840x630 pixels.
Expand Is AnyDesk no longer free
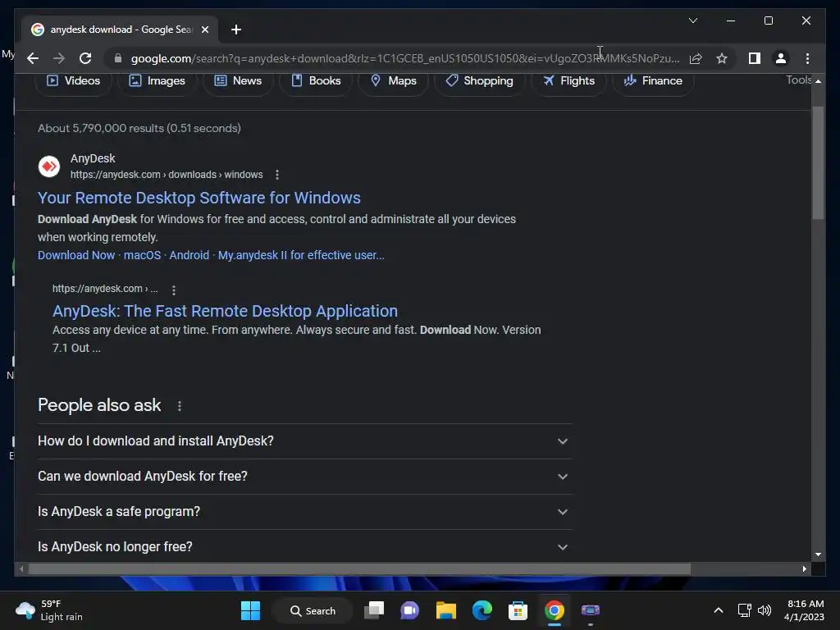[x=304, y=547]
